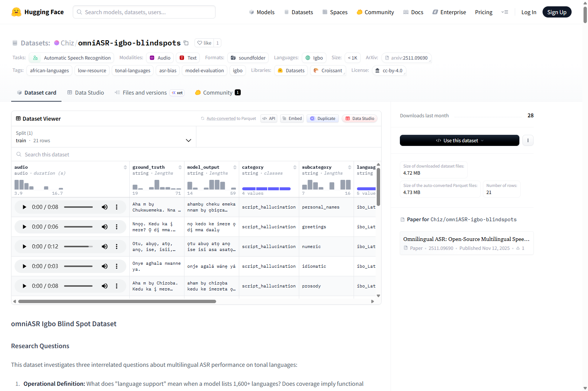Sort by the category column
Screen dimensions: 588x391
(x=295, y=167)
